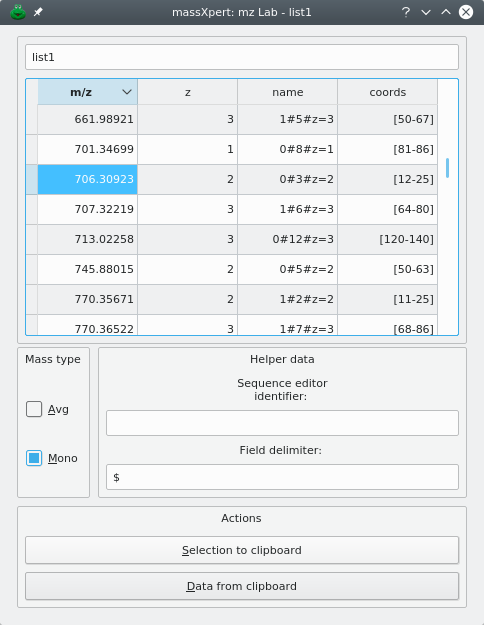Select row header of the 706.30923 row

32,179
